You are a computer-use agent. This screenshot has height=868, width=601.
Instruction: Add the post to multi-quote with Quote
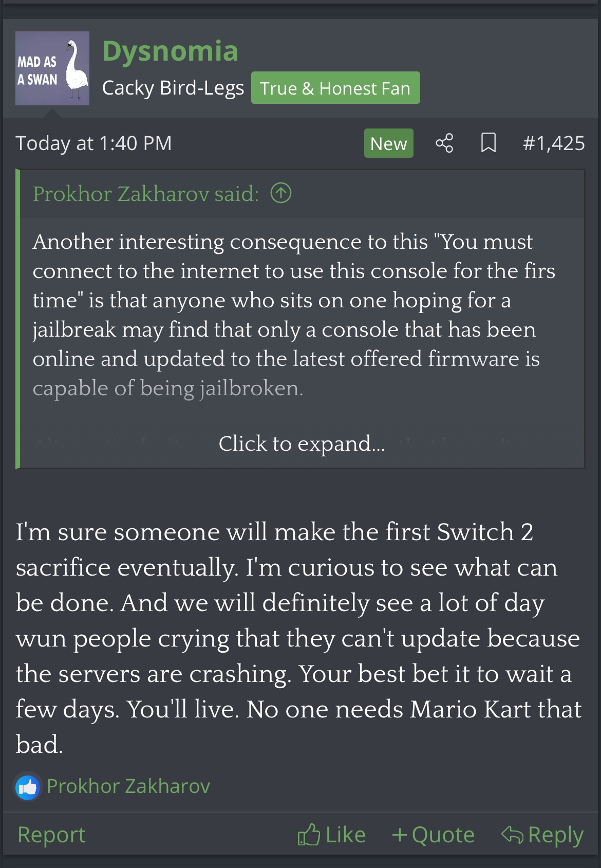(x=443, y=835)
